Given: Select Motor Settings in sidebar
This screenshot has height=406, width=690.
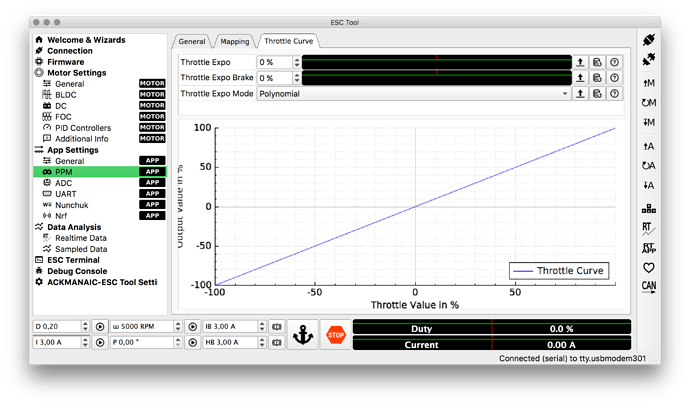Looking at the screenshot, I should [77, 73].
